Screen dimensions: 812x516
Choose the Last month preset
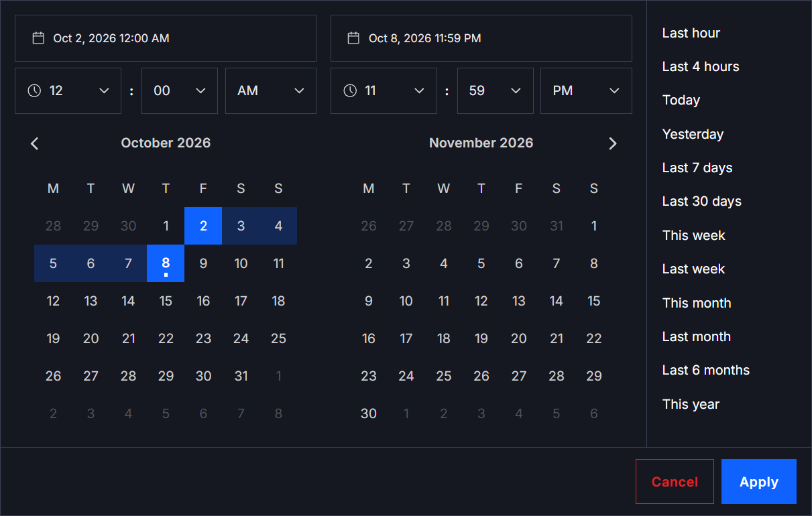(697, 336)
